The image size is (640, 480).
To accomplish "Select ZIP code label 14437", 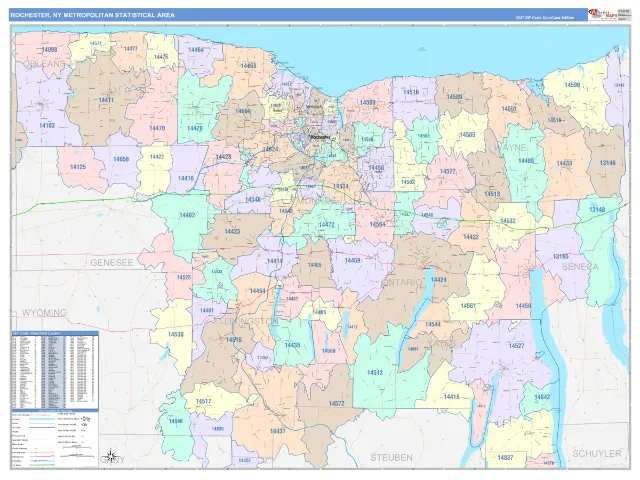I will (278, 431).
